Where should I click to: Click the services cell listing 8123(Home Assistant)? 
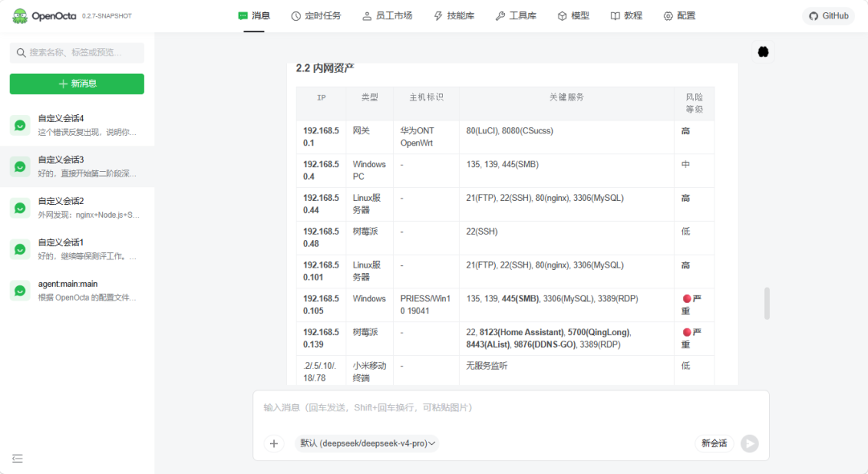pos(567,338)
